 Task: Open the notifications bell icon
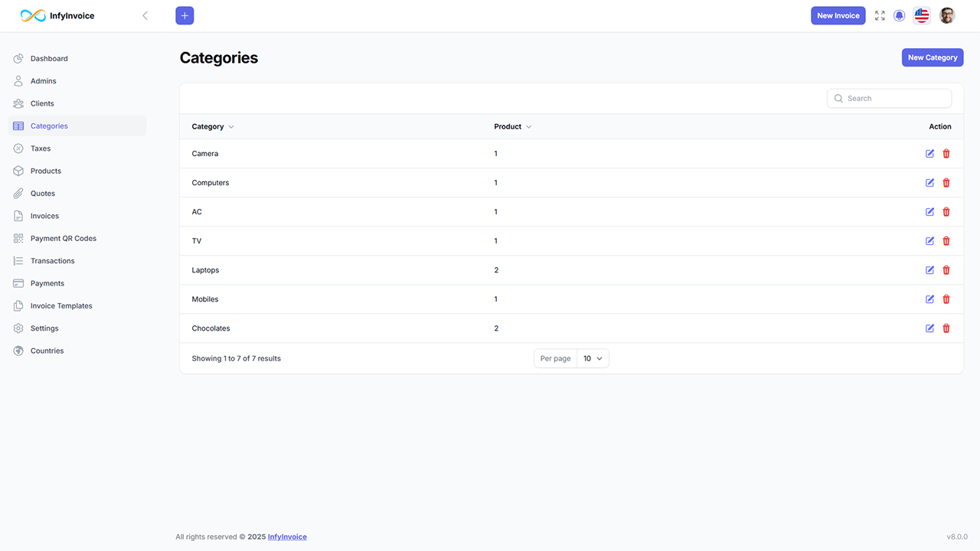pyautogui.click(x=900, y=15)
